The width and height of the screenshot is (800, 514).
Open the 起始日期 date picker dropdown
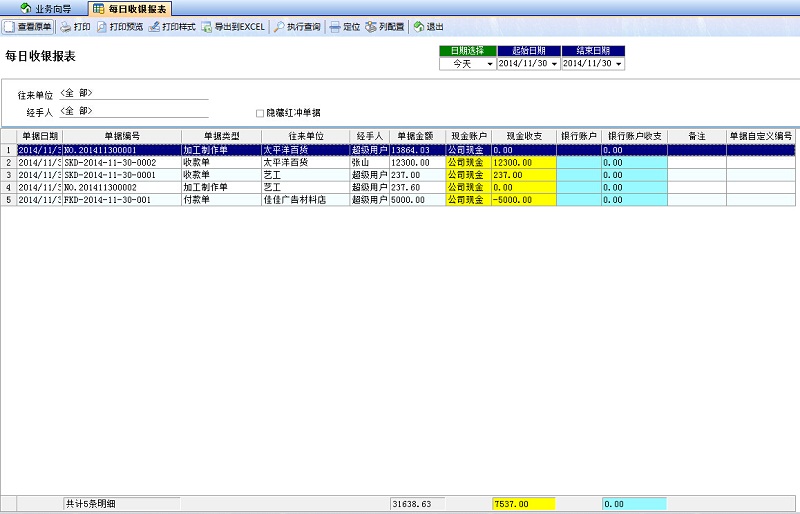554,64
